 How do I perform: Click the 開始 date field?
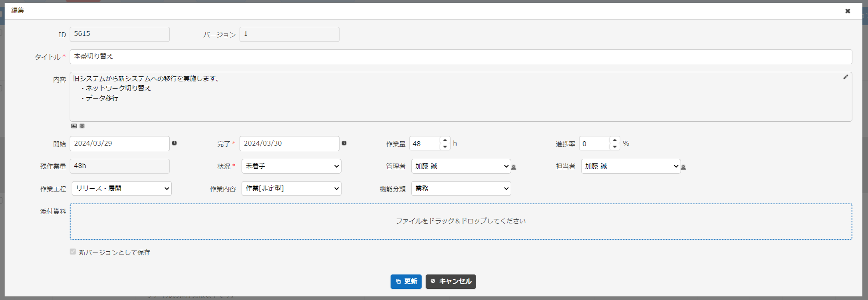pyautogui.click(x=119, y=144)
